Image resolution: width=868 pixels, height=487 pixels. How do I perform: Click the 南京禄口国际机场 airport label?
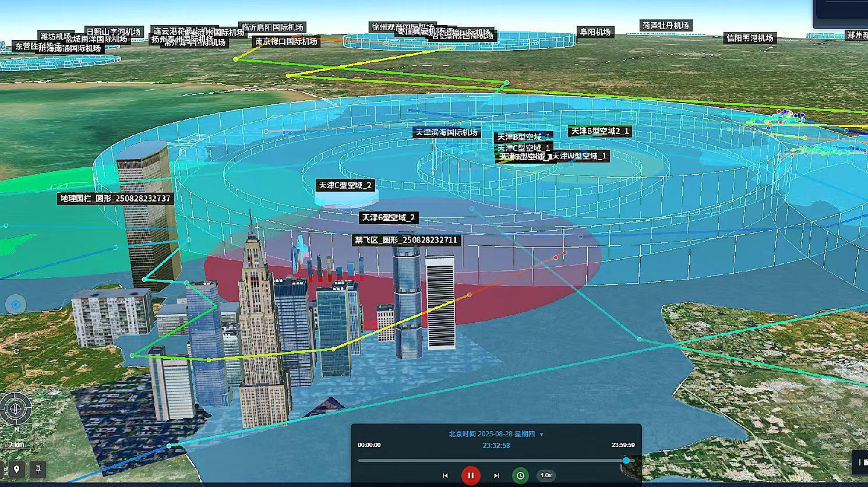(x=286, y=42)
